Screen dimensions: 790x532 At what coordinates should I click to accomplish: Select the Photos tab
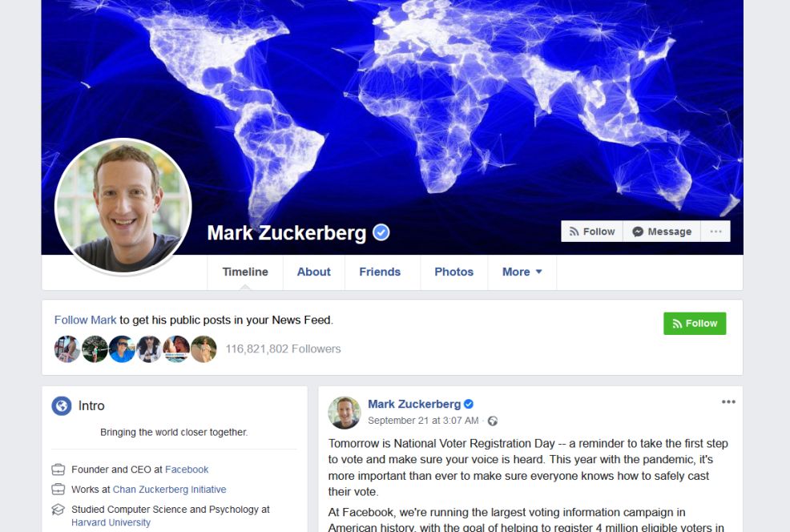tap(454, 272)
